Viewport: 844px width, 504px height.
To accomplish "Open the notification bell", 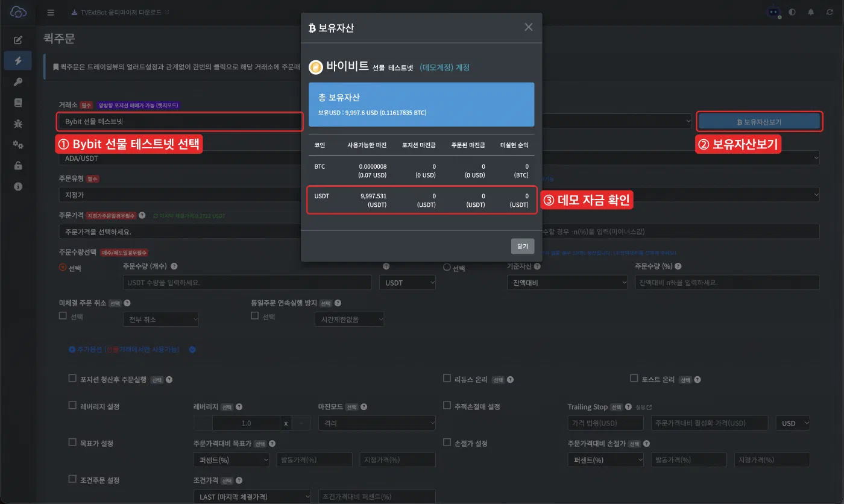I will [x=811, y=12].
